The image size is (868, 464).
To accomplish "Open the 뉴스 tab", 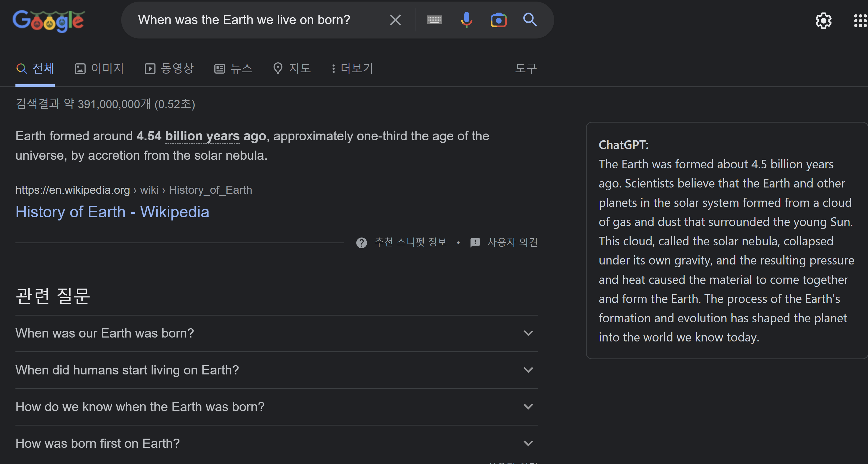I will (x=233, y=68).
